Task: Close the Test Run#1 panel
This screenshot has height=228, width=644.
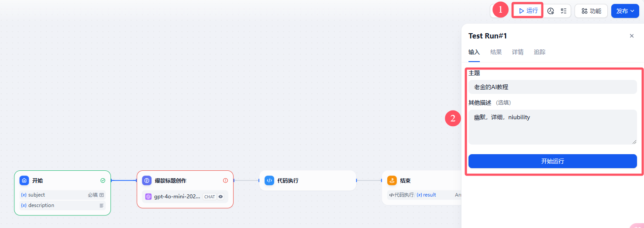Action: click(x=631, y=36)
